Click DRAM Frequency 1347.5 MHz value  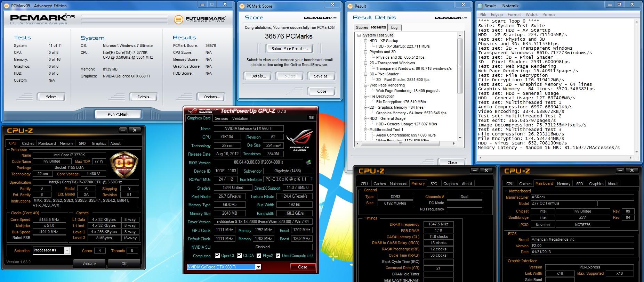click(x=438, y=224)
